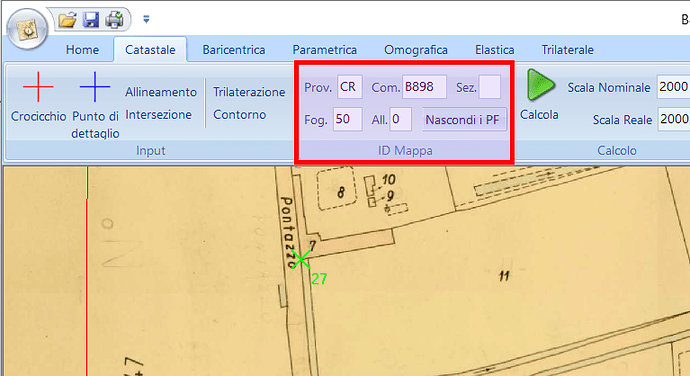Click parcel number 11 on the map
The width and height of the screenshot is (690, 376).
click(504, 276)
